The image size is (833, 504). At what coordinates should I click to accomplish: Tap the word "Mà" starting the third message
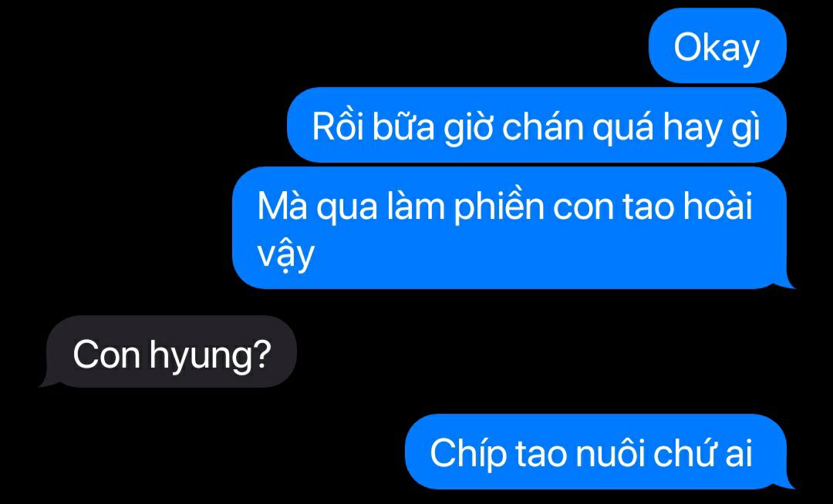[x=282, y=205]
